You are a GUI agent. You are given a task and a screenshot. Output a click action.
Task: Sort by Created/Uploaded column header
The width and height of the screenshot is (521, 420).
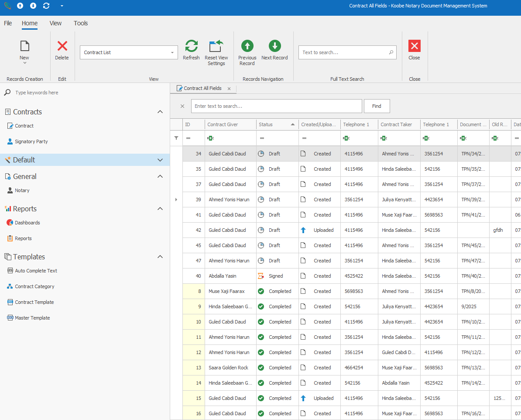[319, 124]
